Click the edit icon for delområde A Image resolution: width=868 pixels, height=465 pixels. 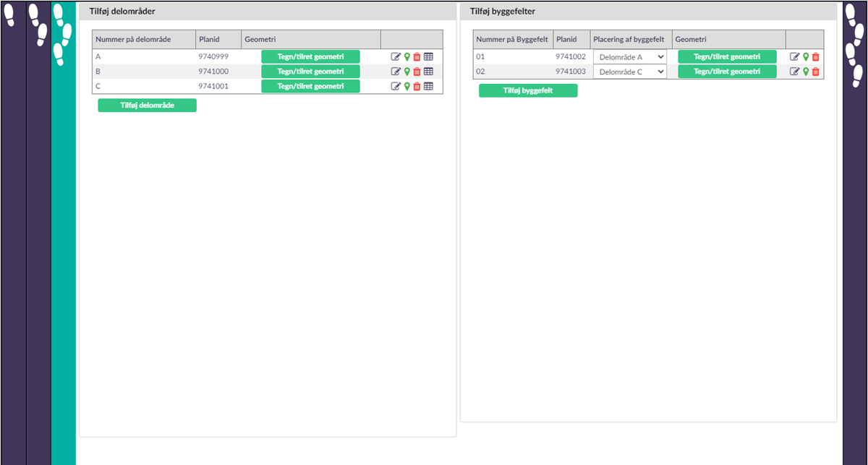(395, 57)
